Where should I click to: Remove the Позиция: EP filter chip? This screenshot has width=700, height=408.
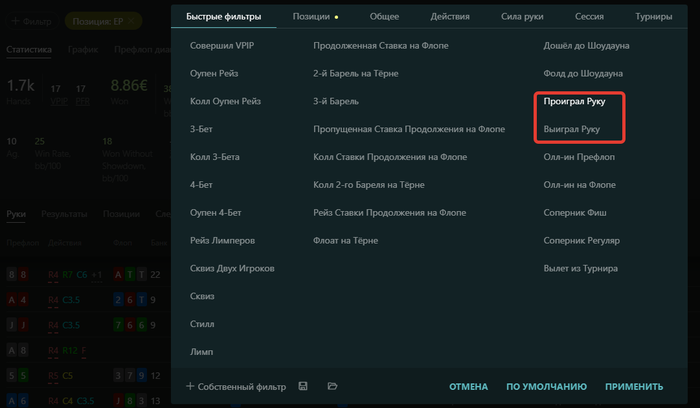point(131,21)
